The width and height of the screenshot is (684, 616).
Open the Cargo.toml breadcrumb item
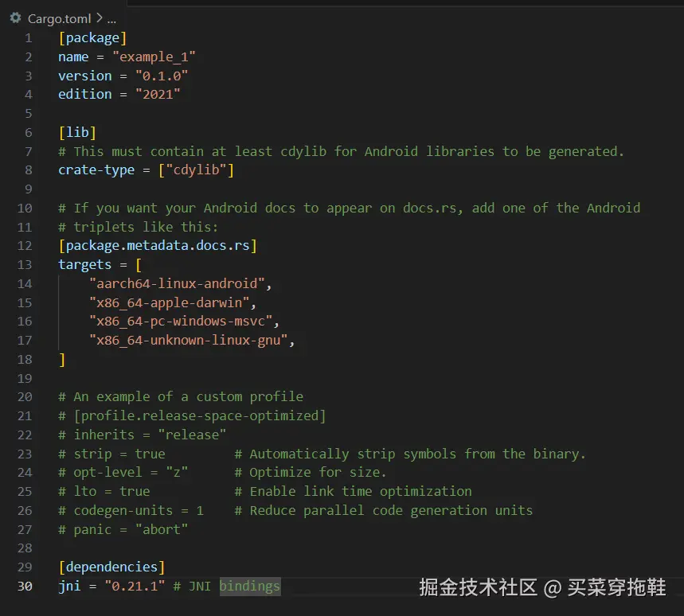(x=60, y=18)
